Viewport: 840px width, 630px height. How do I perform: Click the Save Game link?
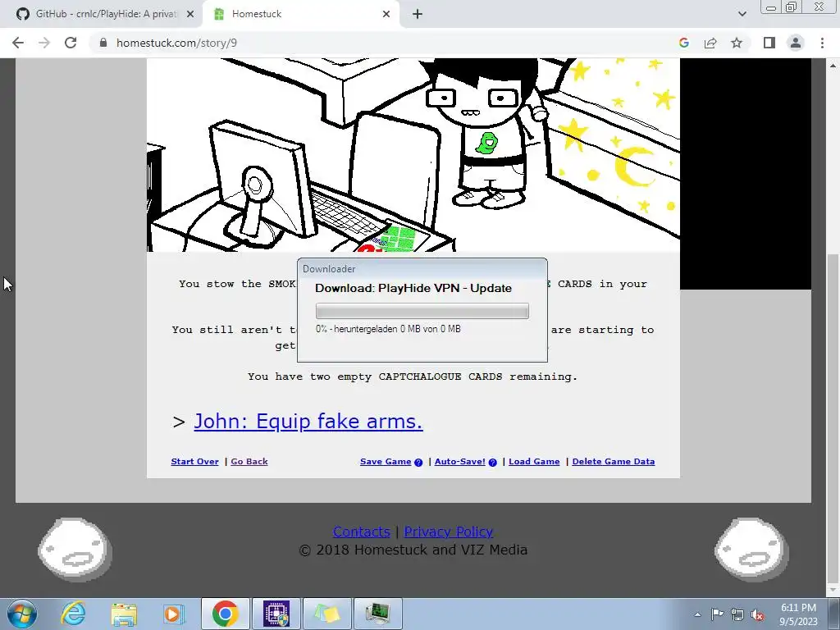[x=386, y=461]
